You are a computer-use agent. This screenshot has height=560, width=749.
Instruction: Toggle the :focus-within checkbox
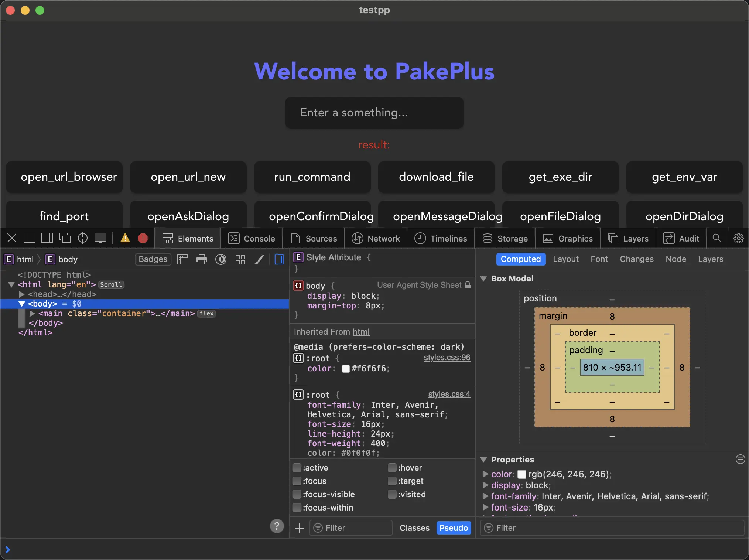pyautogui.click(x=297, y=508)
